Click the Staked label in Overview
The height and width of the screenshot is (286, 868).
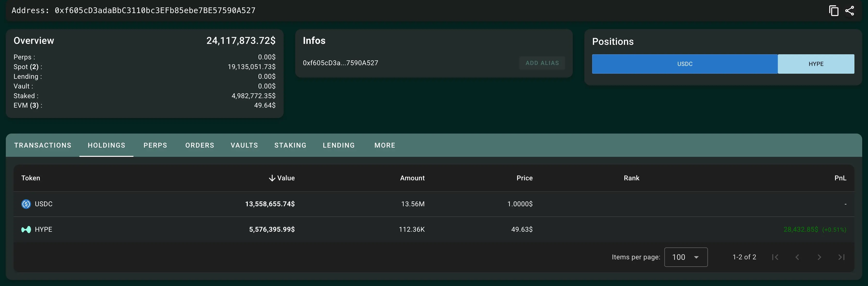(26, 96)
